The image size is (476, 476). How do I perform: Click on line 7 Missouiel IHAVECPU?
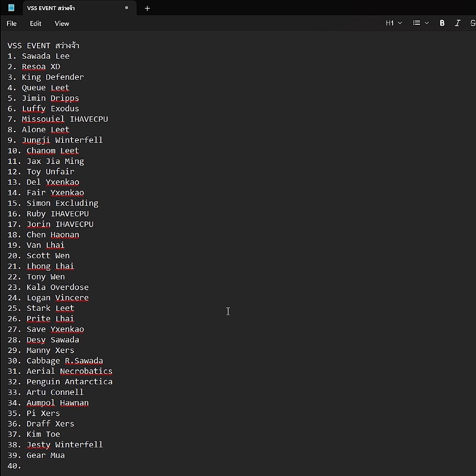[58, 119]
